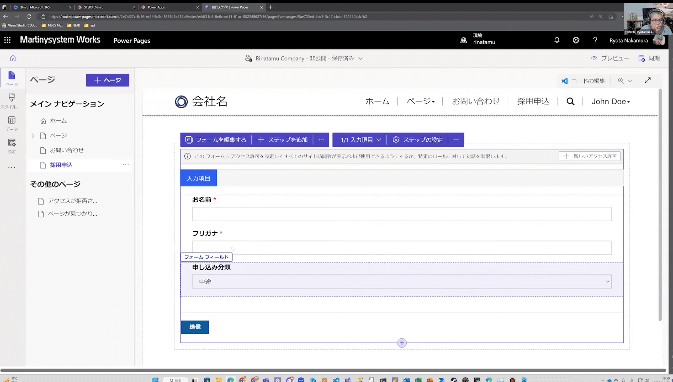673x382 pixels.
Task: Click the sync button next to プレビュー
Action: [x=649, y=58]
